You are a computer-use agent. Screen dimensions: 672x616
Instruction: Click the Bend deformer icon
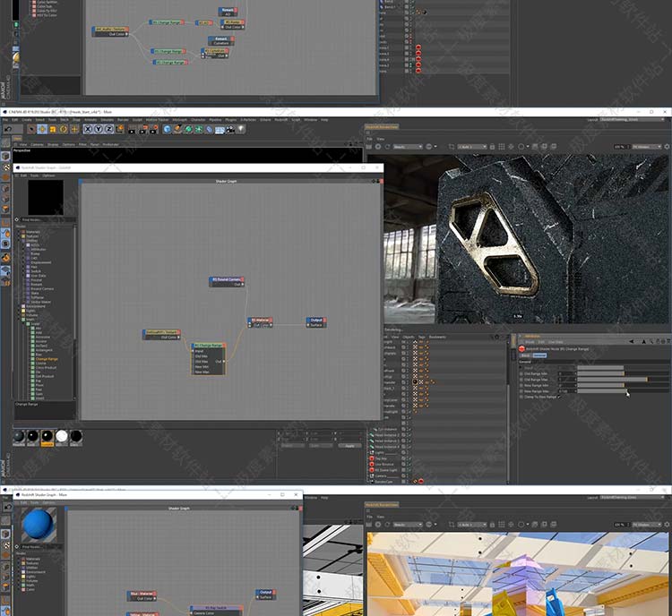point(209,129)
